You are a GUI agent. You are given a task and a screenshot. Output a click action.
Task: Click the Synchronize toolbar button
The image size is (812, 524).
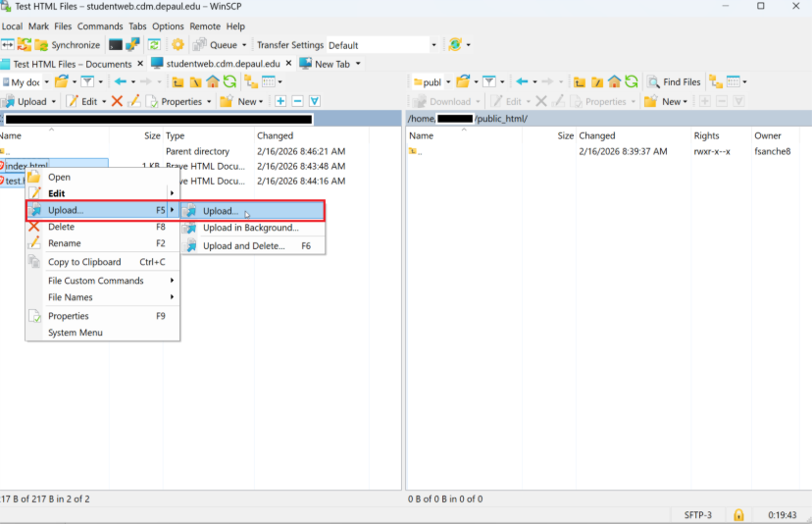tap(68, 45)
